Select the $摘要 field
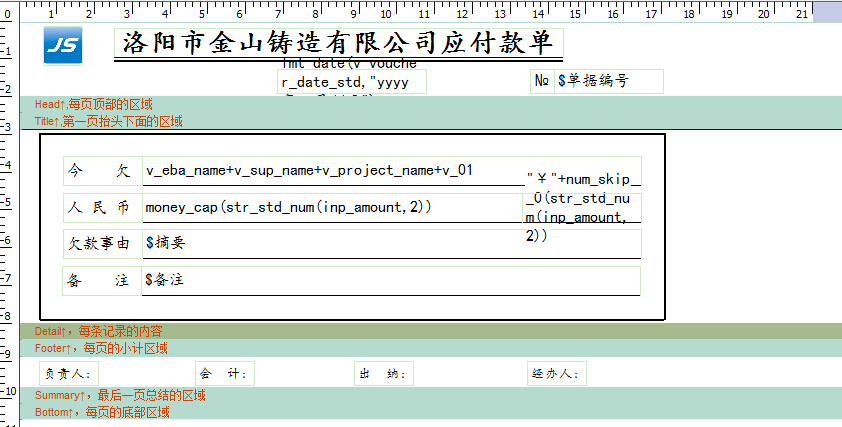This screenshot has width=842, height=427. (x=390, y=243)
